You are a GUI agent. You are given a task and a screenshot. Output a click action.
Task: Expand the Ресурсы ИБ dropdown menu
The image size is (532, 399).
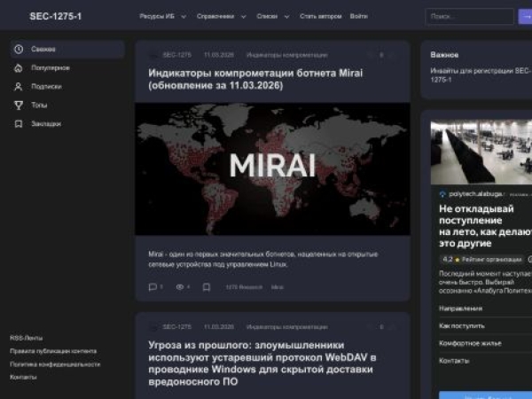tap(162, 16)
